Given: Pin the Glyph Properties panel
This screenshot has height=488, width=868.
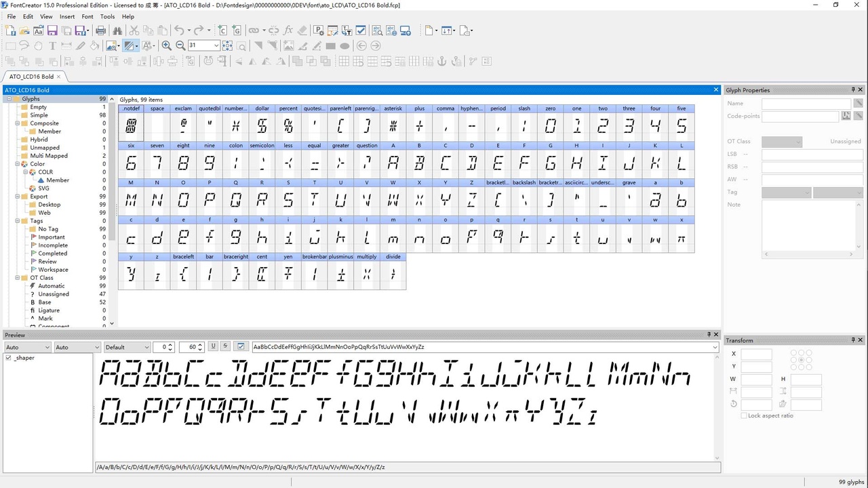Looking at the screenshot, I should [x=853, y=89].
